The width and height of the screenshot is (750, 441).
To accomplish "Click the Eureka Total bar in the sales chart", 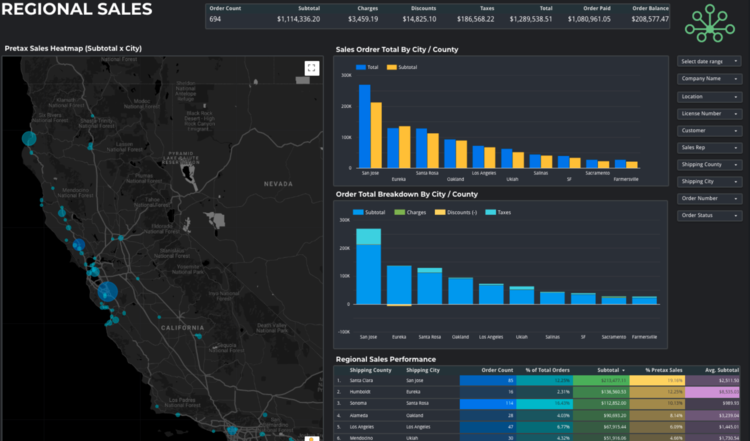I will coord(392,146).
